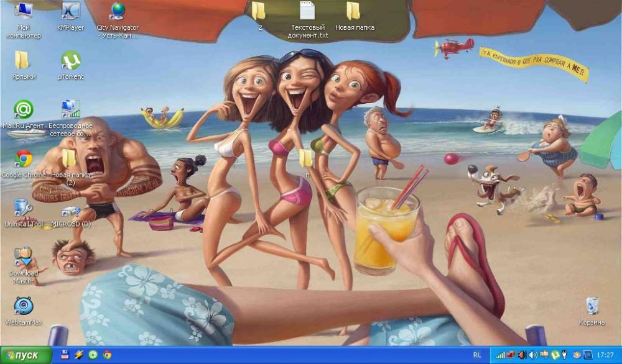Click the µTorrent icon in the system tray
Viewport: 622px width, 364px height.
point(555,355)
